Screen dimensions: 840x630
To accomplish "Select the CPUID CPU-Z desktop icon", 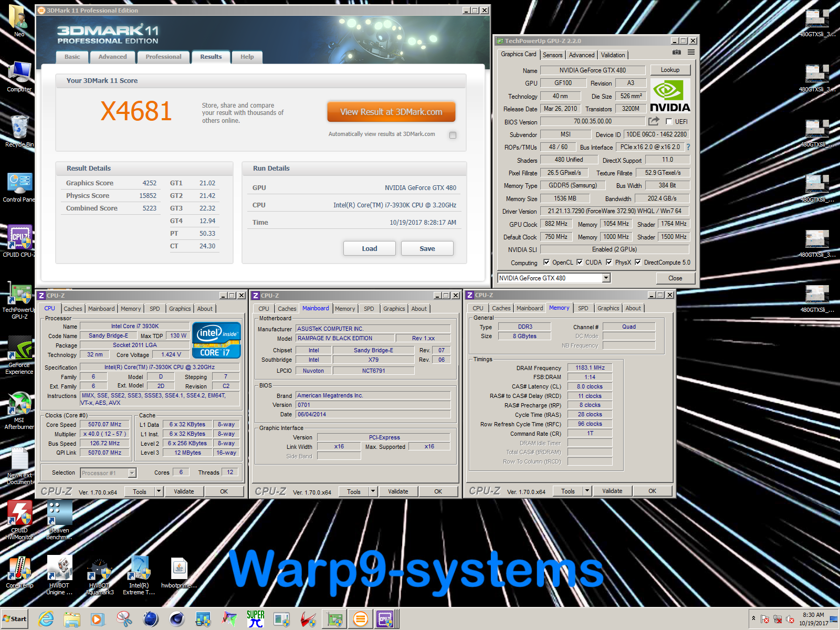I will pyautogui.click(x=19, y=241).
